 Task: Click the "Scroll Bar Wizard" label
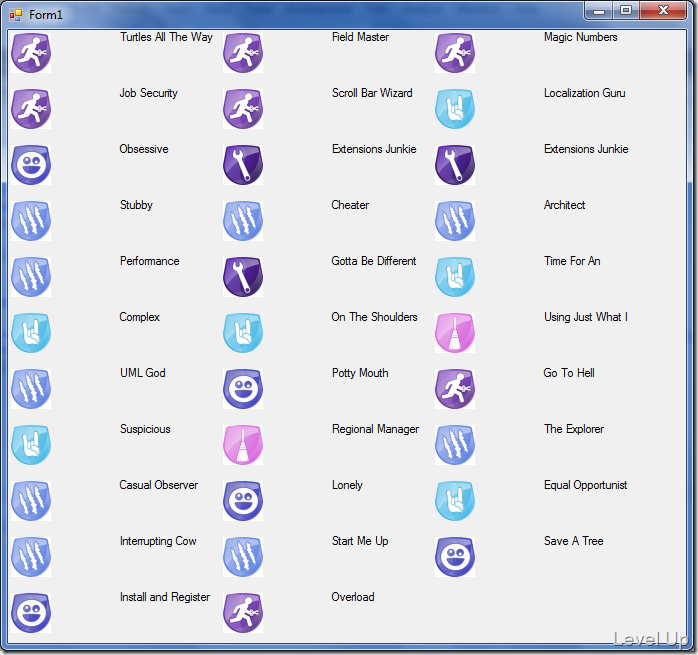372,93
